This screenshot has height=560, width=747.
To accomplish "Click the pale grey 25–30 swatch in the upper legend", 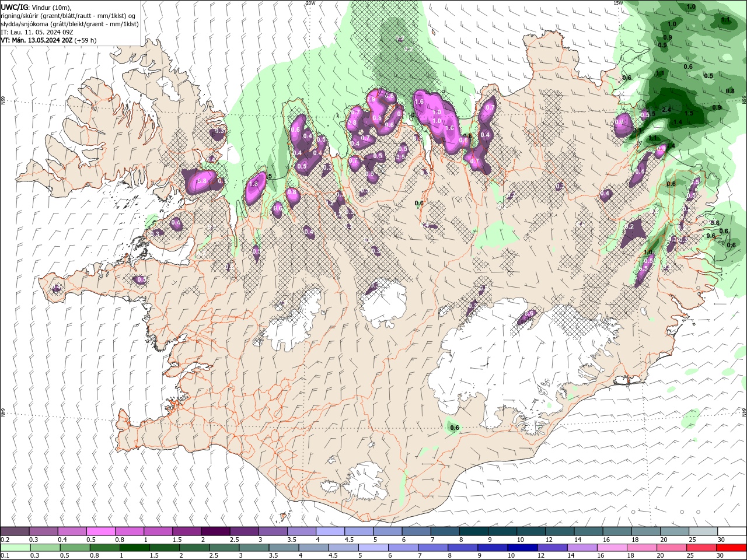I will pos(703,531).
